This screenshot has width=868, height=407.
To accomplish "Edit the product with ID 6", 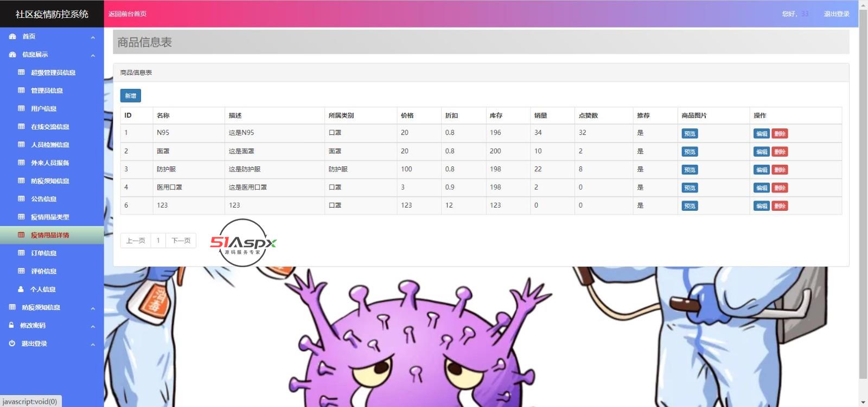I will (762, 206).
